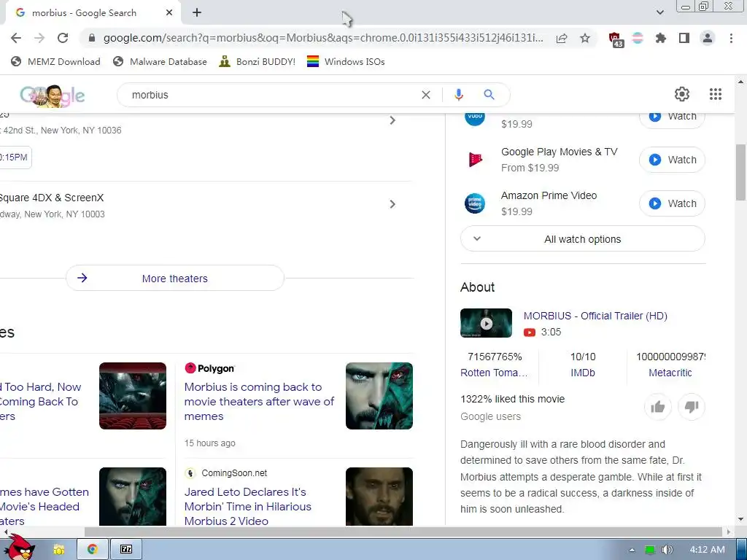Close the morbius Google Search tab
The height and width of the screenshot is (560, 747).
click(x=169, y=13)
